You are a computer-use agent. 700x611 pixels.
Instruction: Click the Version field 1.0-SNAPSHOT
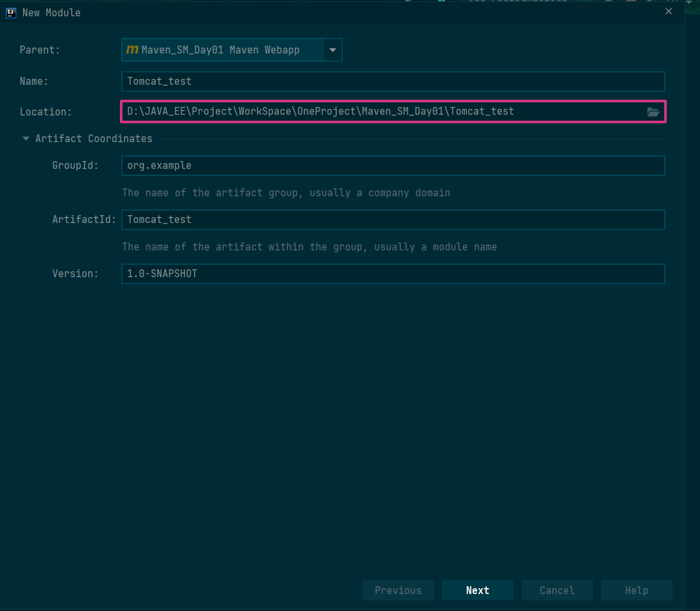click(x=393, y=274)
